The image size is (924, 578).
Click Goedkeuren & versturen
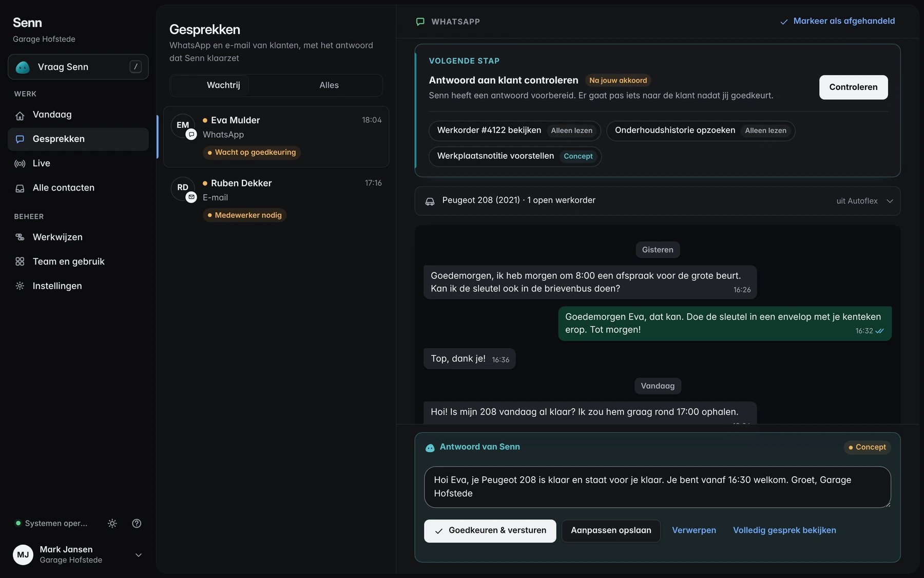click(490, 531)
